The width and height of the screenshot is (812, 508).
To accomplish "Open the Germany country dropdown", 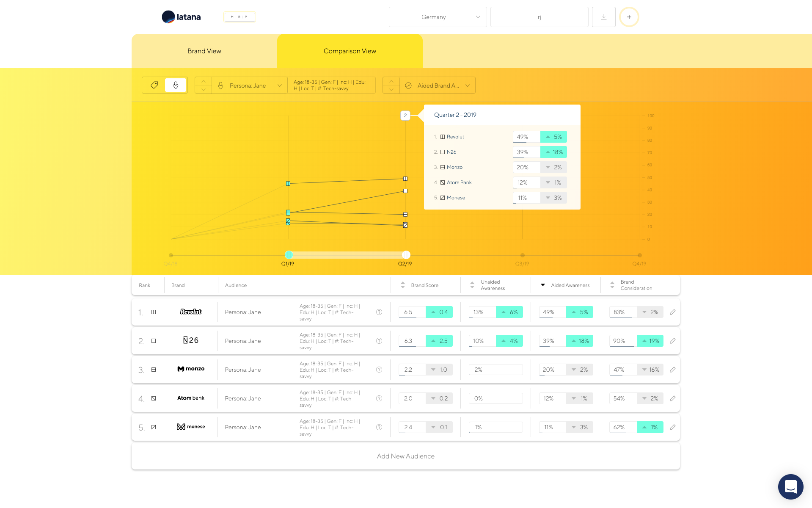I will 438,17.
